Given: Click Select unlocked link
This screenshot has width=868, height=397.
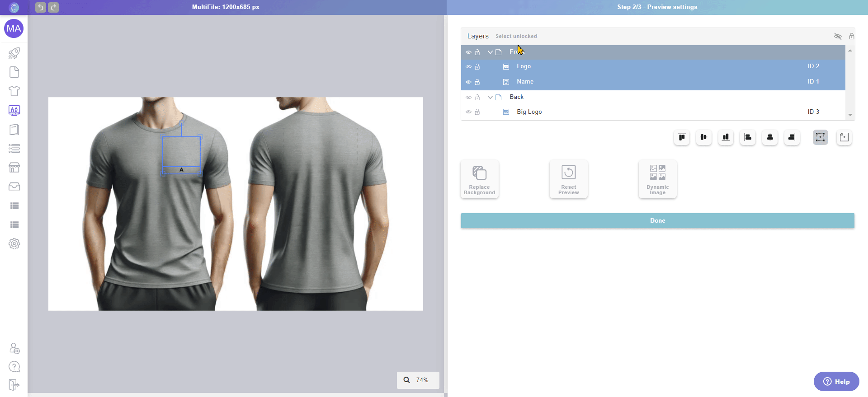Looking at the screenshot, I should 516,36.
